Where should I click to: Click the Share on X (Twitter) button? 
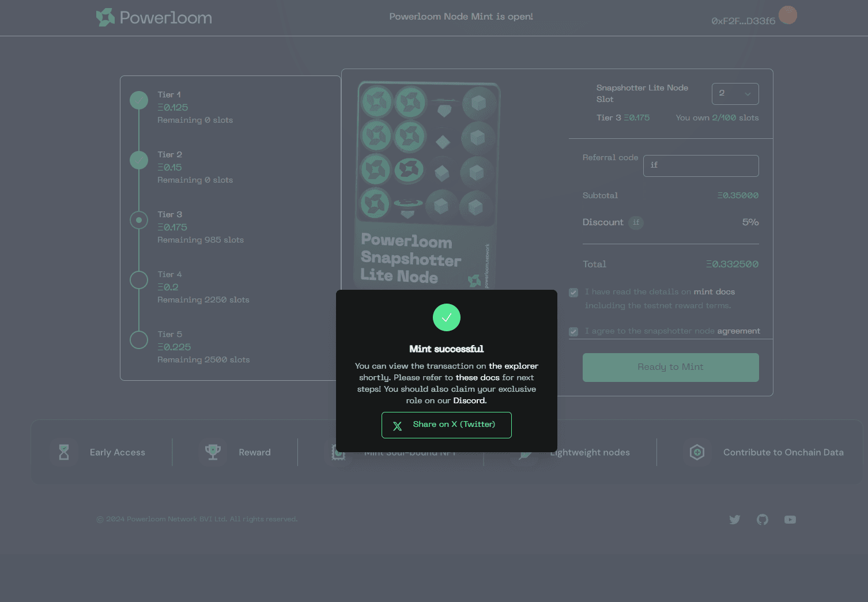447,425
